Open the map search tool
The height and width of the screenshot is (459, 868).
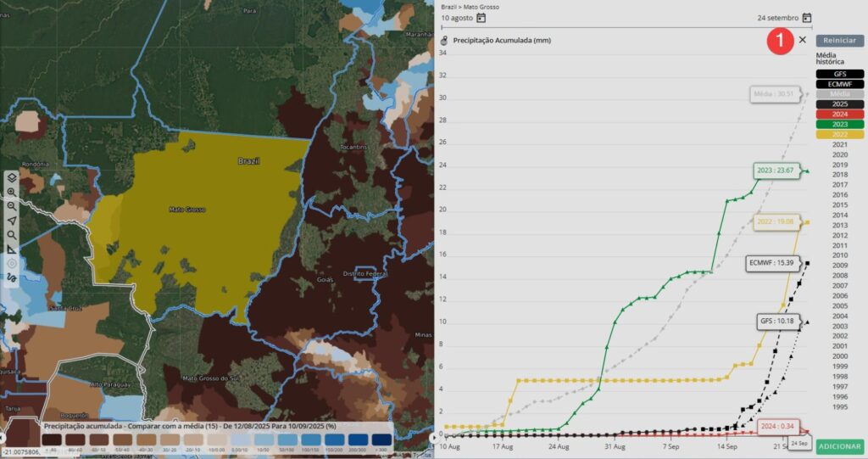point(11,235)
